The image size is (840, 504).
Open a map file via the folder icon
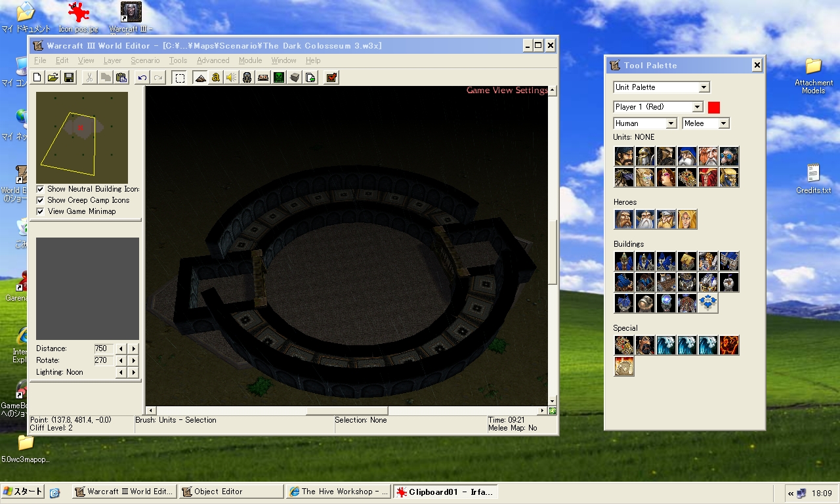click(x=53, y=77)
